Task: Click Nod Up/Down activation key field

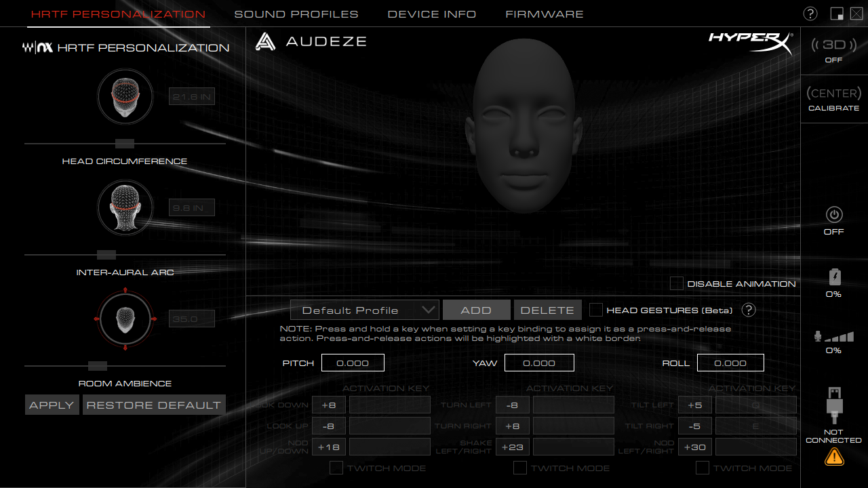Action: (x=390, y=447)
